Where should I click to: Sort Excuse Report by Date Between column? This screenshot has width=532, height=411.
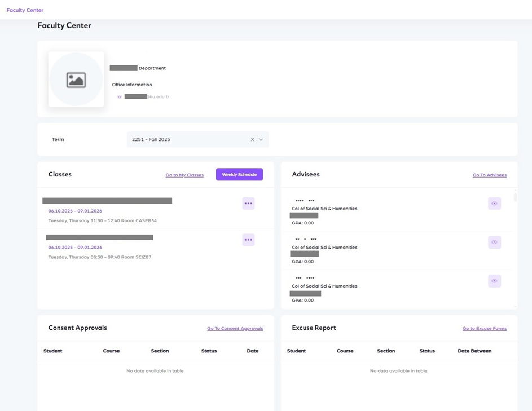click(x=474, y=351)
